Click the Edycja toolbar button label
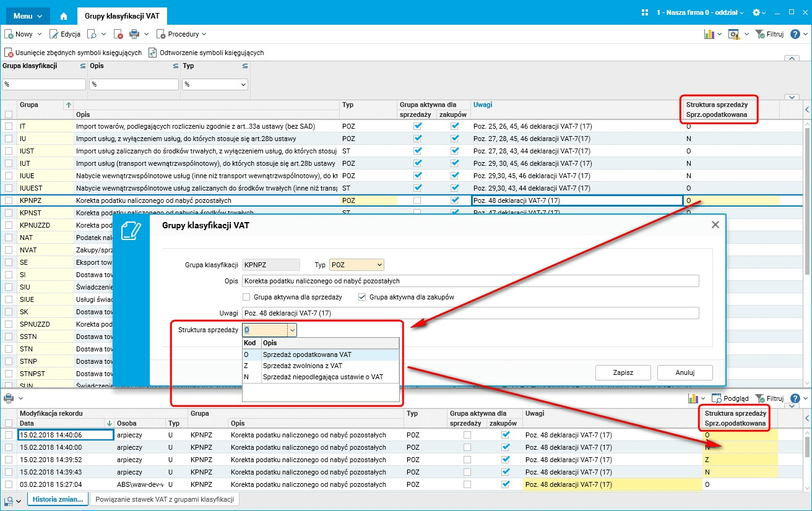Viewport: 812px width, 511px height. [x=71, y=34]
